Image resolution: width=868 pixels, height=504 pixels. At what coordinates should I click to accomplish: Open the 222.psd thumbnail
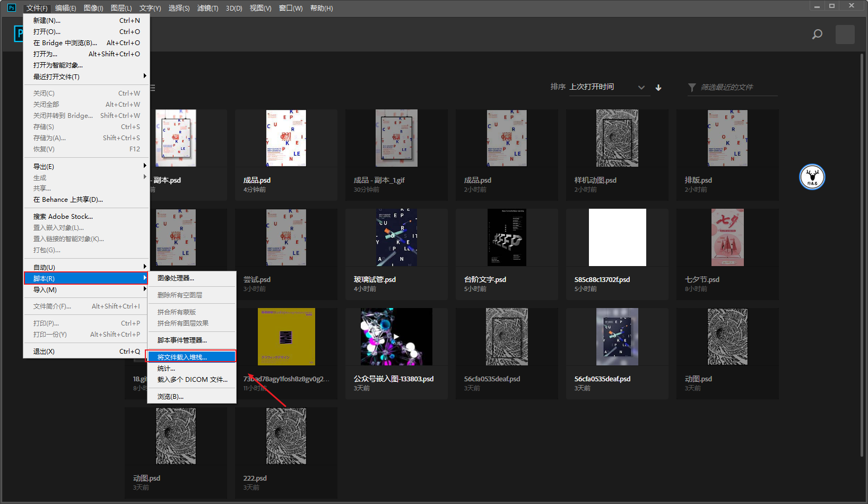[286, 436]
